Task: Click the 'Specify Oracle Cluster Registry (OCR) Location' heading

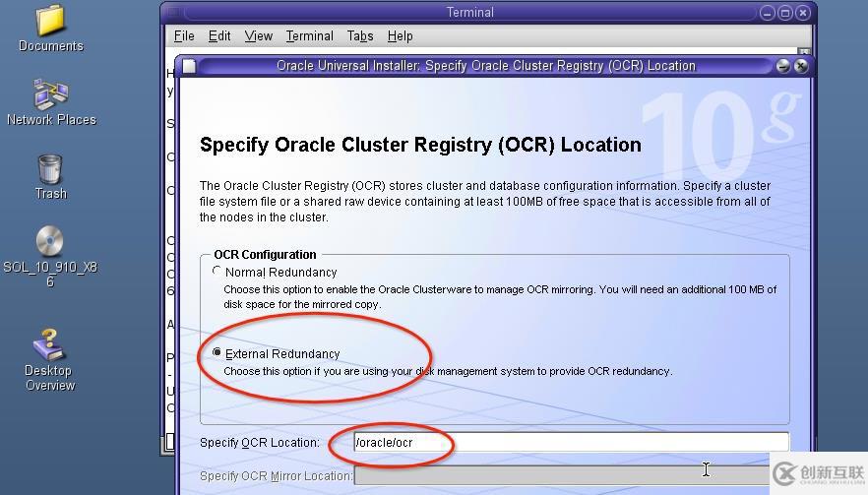Action: point(420,145)
